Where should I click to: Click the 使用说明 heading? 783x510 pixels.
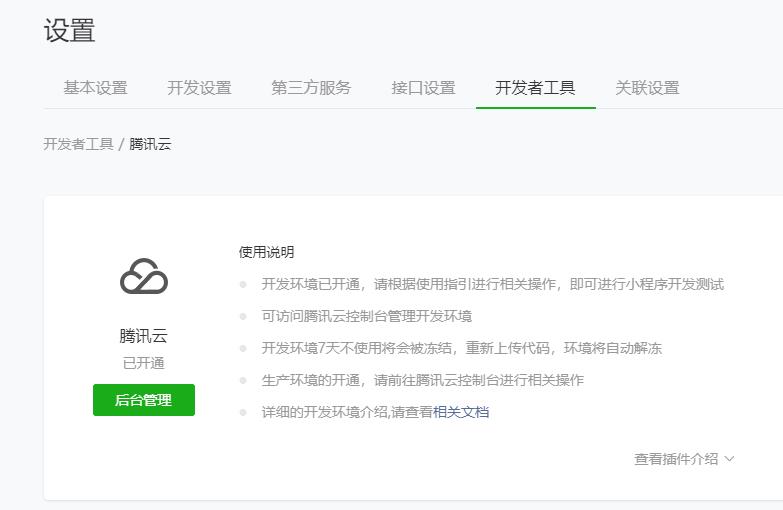[x=266, y=252]
